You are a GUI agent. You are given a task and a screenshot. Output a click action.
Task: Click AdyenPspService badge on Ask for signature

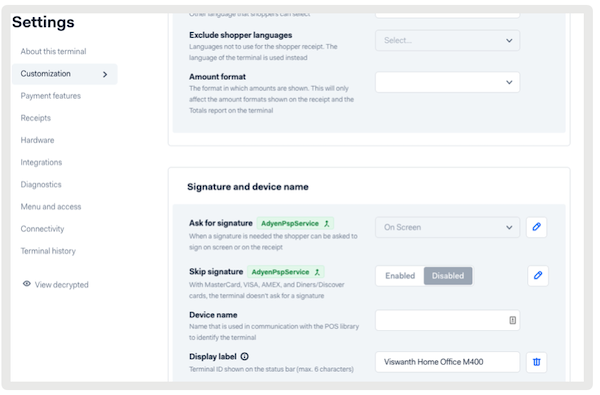[x=295, y=223]
